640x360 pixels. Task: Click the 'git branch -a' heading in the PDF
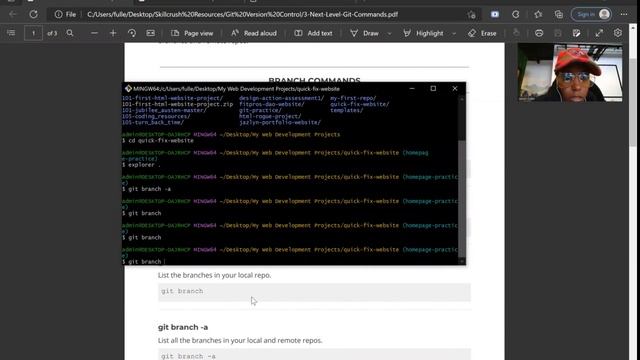(183, 327)
